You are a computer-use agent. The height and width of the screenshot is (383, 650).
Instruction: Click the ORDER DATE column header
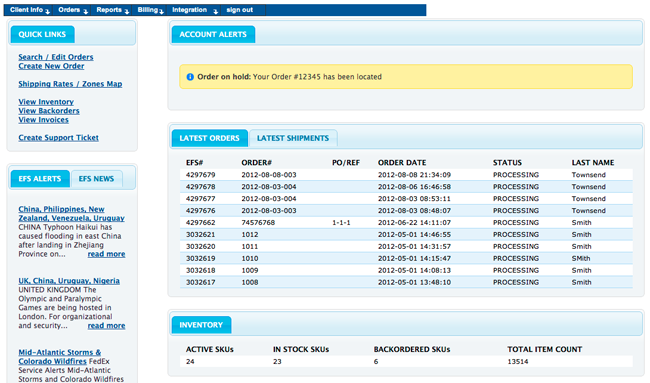click(402, 162)
